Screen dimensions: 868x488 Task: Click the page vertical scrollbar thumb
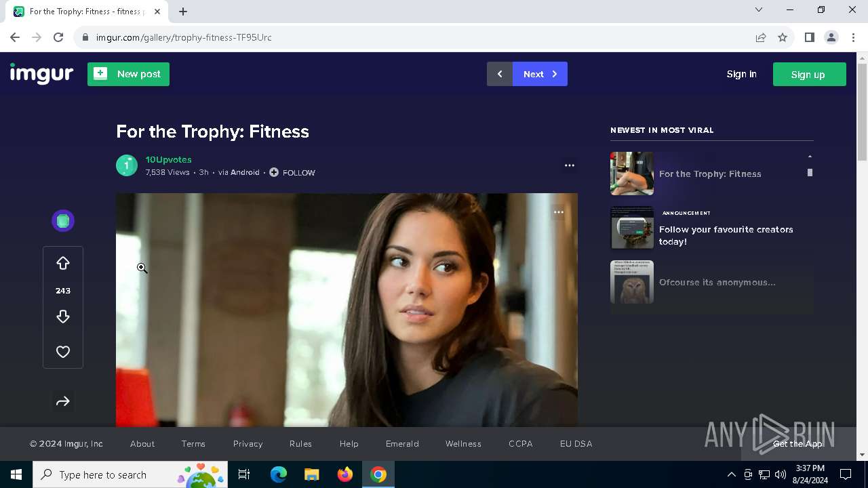tap(862, 112)
